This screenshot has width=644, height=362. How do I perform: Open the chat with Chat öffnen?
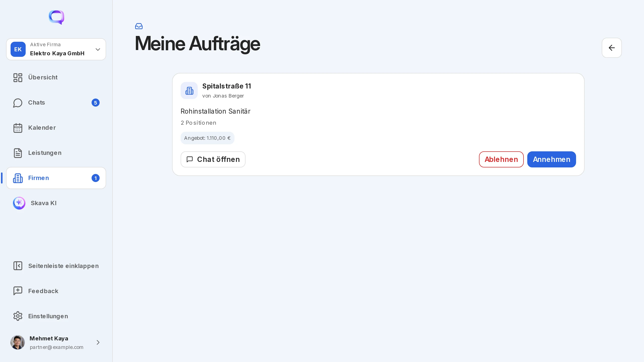click(x=213, y=159)
